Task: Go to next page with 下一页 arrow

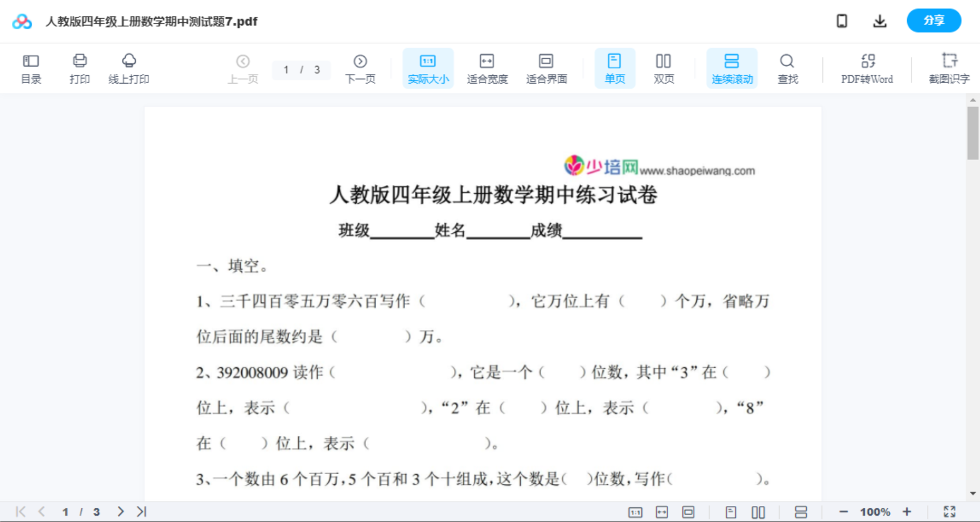Action: point(360,68)
